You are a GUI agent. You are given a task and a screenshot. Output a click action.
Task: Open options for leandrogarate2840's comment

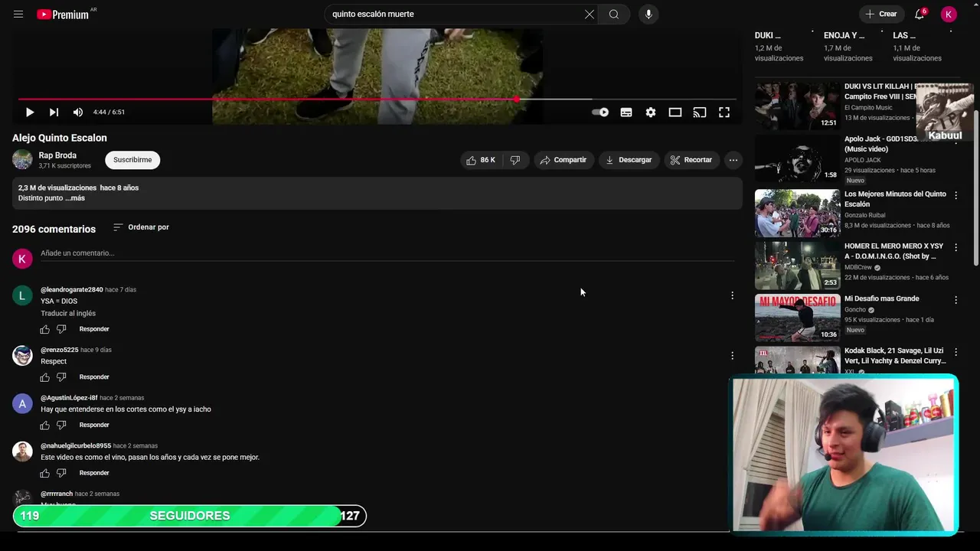[x=732, y=295]
